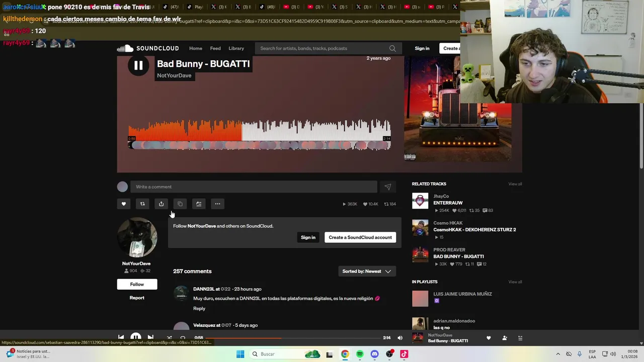Open the Bad Bunny - BUGATTI title in bottom player

(x=448, y=341)
